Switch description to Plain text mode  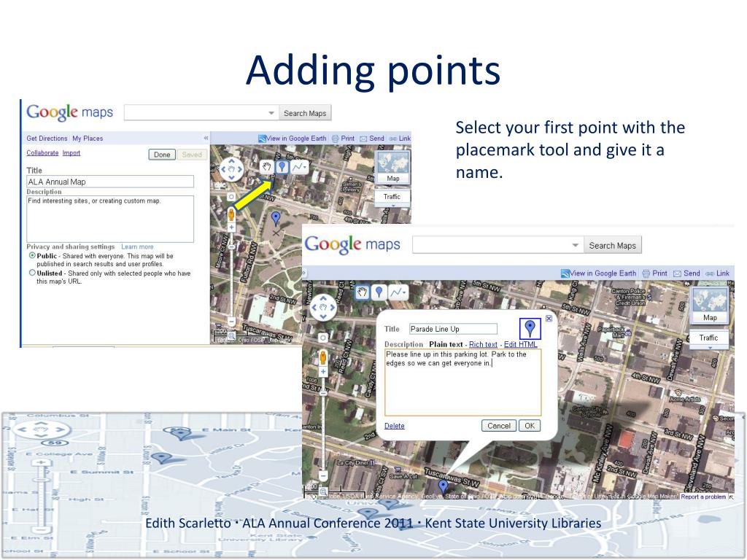point(446,344)
